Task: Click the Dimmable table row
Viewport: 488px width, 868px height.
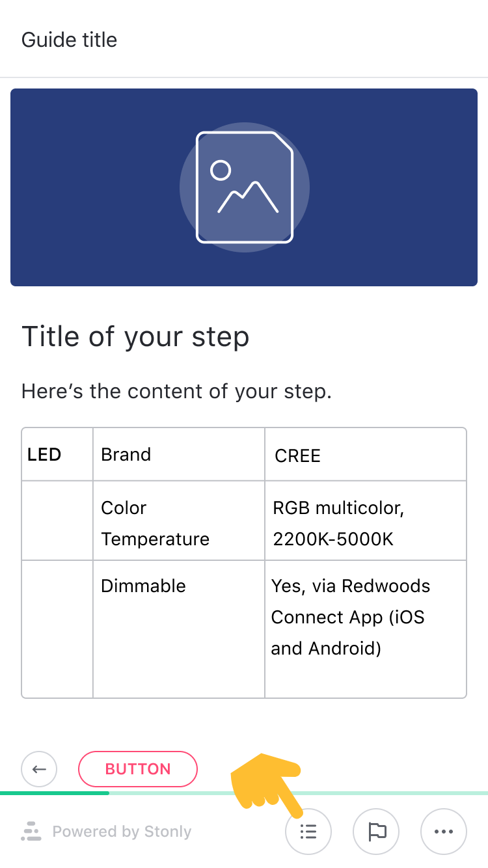Action: [143, 586]
